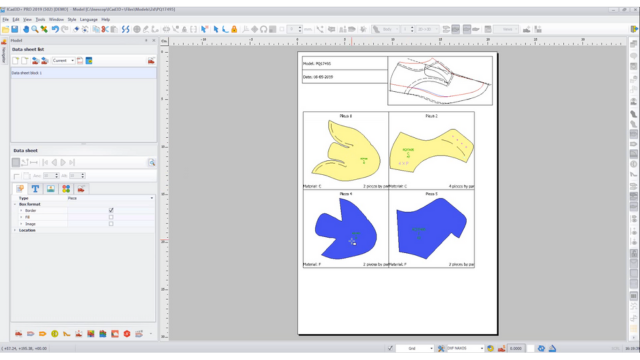This screenshot has width=640, height=360.
Task: Click the blue double-curve lines icon
Action: pos(126,29)
